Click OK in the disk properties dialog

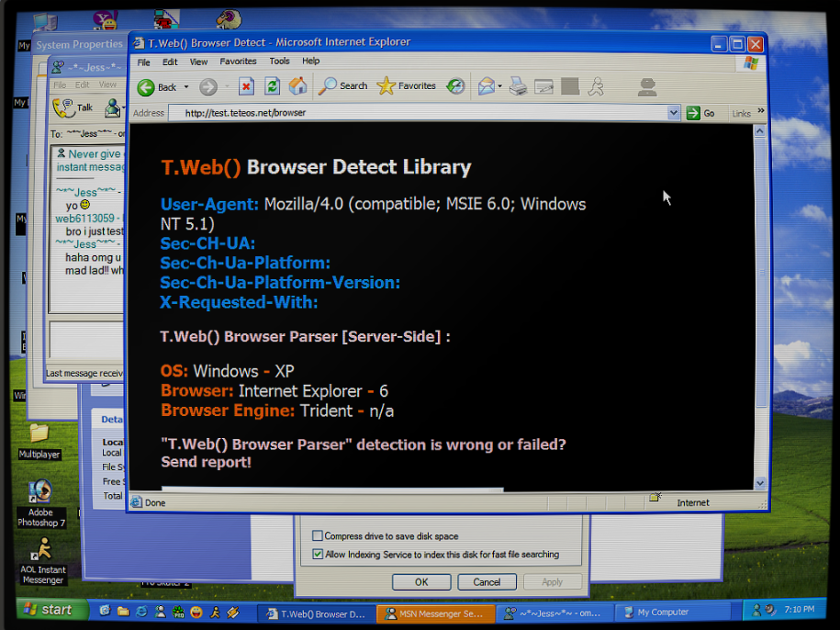(421, 582)
